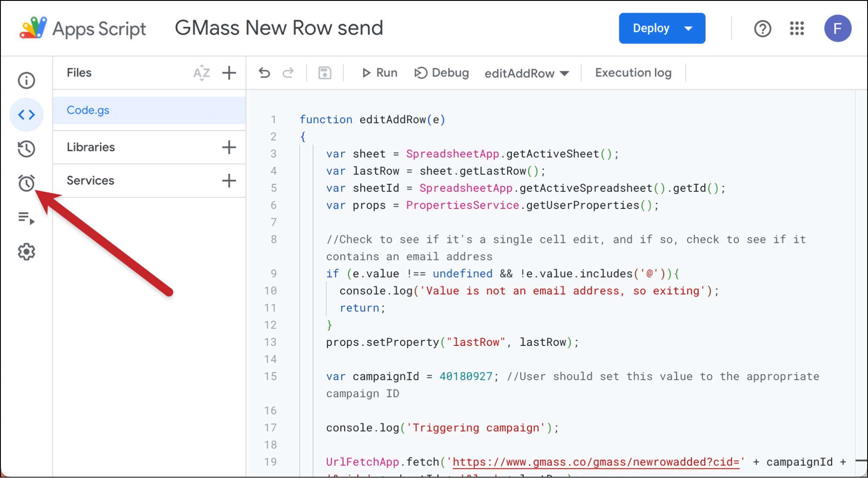The width and height of the screenshot is (868, 478).
Task: Open the editAddRow function selector dropdown
Action: (x=527, y=73)
